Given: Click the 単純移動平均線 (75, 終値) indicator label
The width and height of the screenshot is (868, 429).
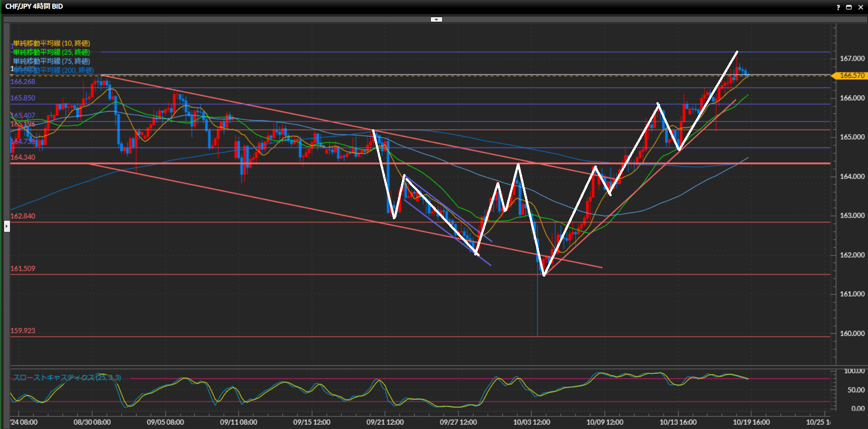Looking at the screenshot, I should [x=51, y=61].
